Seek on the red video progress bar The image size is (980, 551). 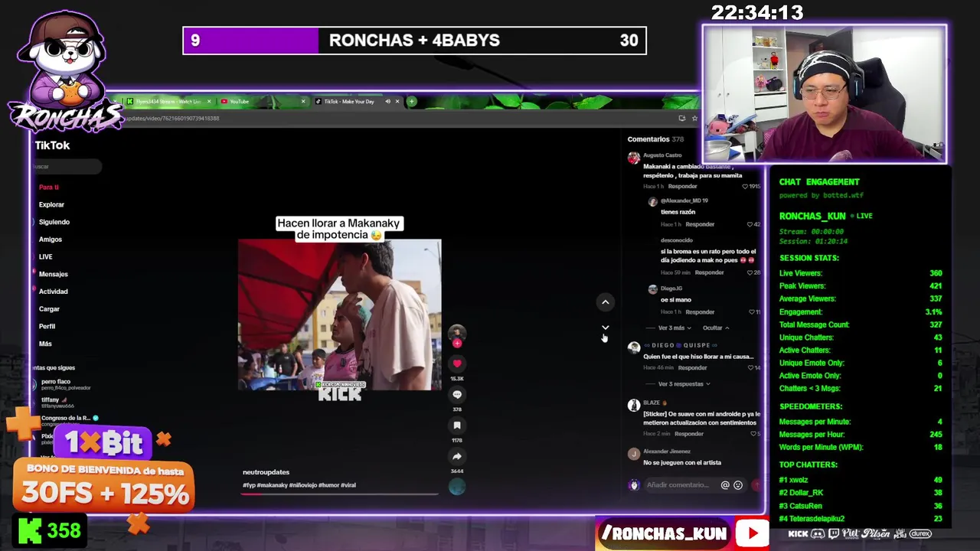(x=339, y=494)
